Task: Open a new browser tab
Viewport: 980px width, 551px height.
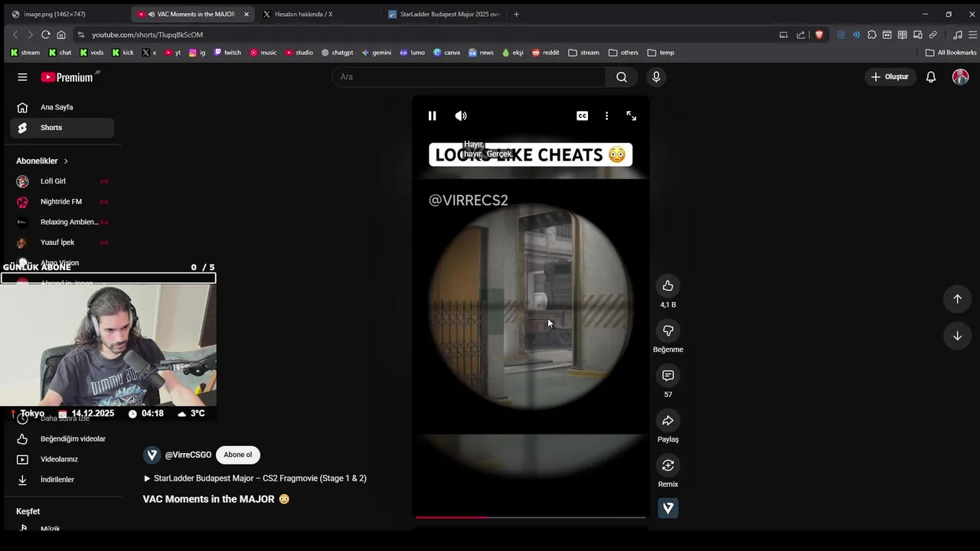Action: coord(516,14)
